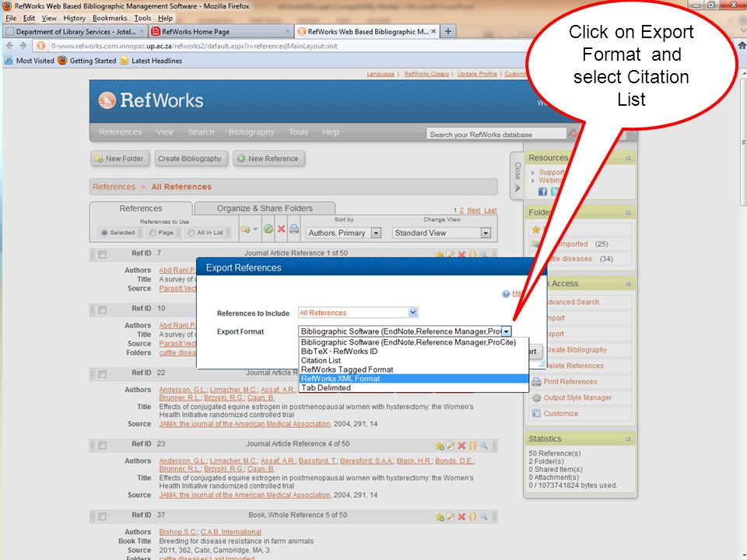Click the Facebook icon in Resources panel
Image resolution: width=747 pixels, height=560 pixels.
click(542, 191)
